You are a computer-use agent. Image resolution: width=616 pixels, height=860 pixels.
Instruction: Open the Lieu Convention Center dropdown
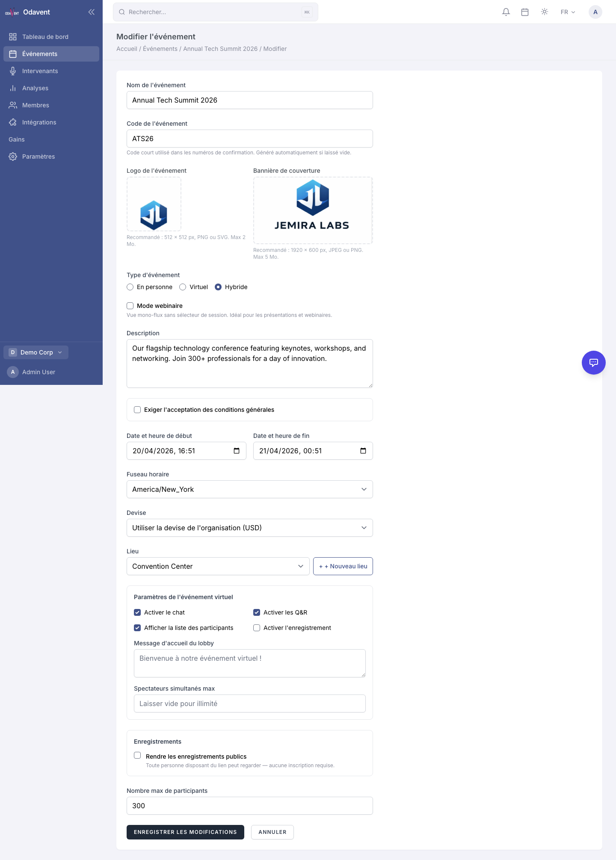[x=218, y=566]
